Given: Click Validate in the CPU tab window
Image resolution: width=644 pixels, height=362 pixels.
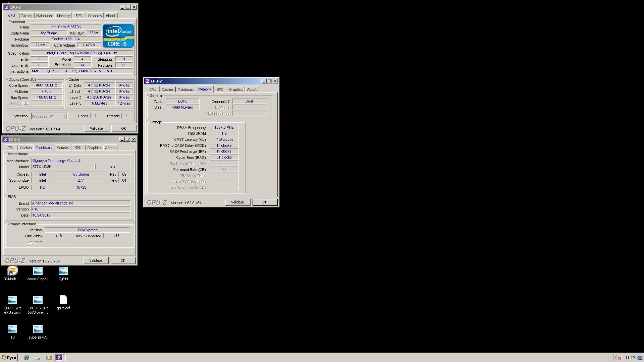Looking at the screenshot, I should click(x=96, y=128).
